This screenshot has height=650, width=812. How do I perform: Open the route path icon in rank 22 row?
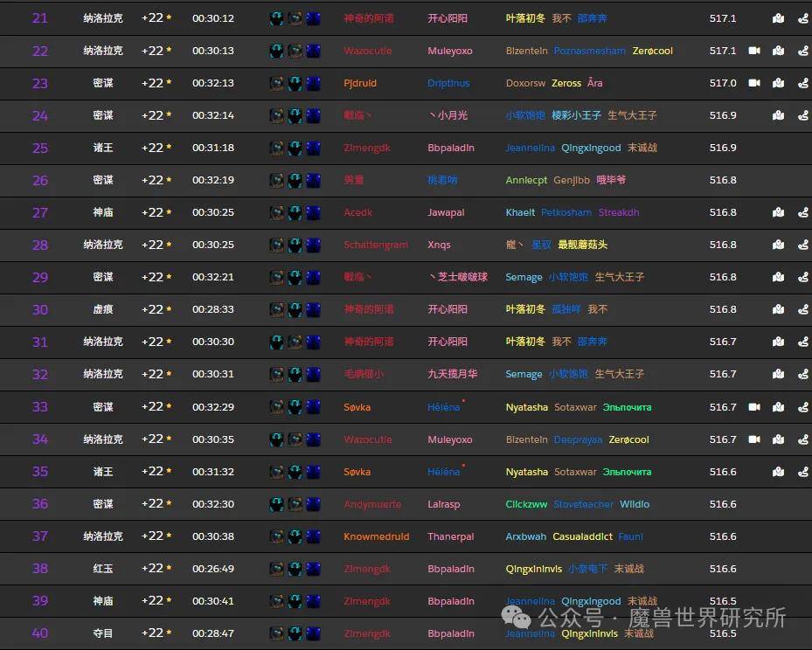coord(802,51)
